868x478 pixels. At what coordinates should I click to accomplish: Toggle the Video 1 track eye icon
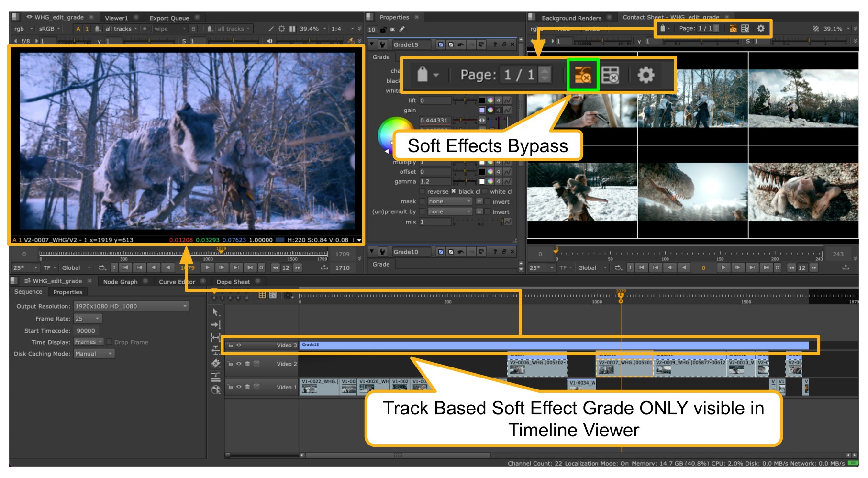[239, 387]
